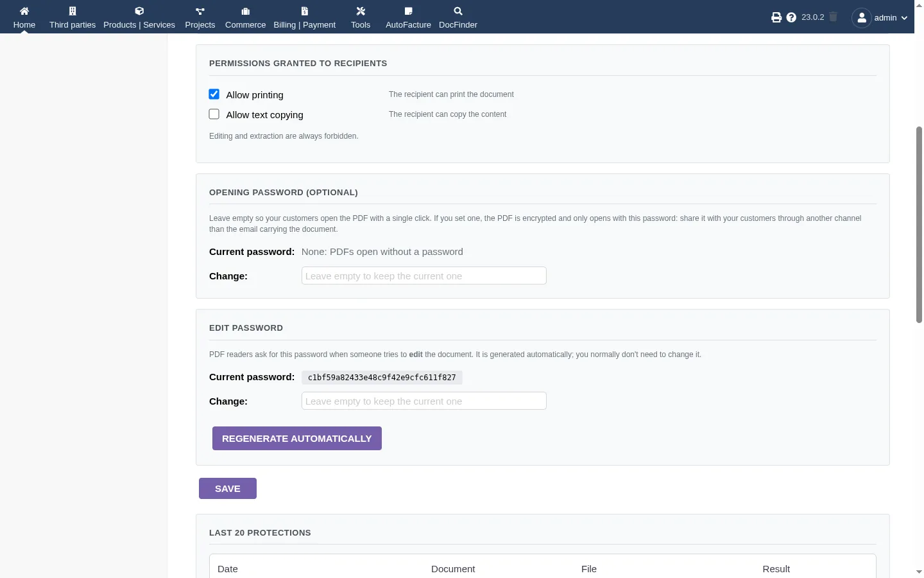Open the help question mark icon
924x578 pixels.
click(x=791, y=17)
